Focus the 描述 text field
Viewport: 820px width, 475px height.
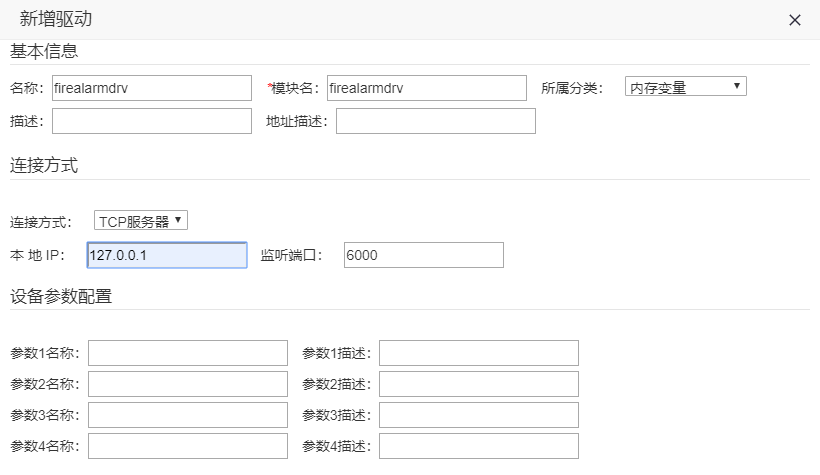(152, 121)
